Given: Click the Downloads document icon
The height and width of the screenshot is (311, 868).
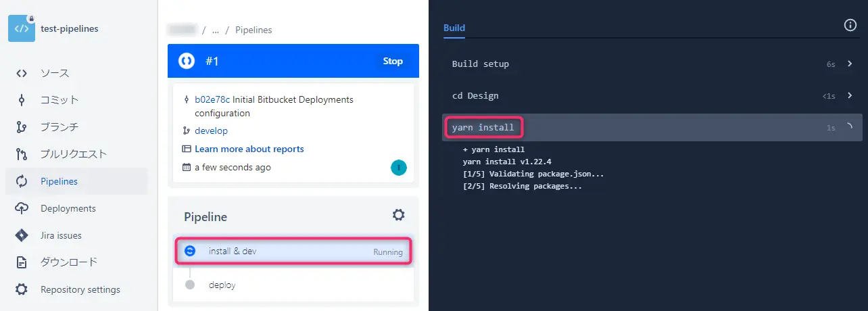Looking at the screenshot, I should pyautogui.click(x=22, y=262).
